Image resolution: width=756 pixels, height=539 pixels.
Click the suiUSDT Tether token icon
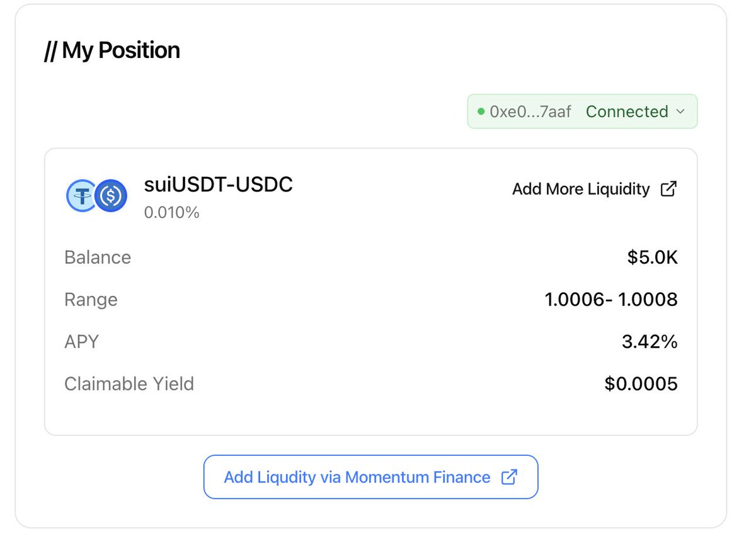[x=81, y=196]
